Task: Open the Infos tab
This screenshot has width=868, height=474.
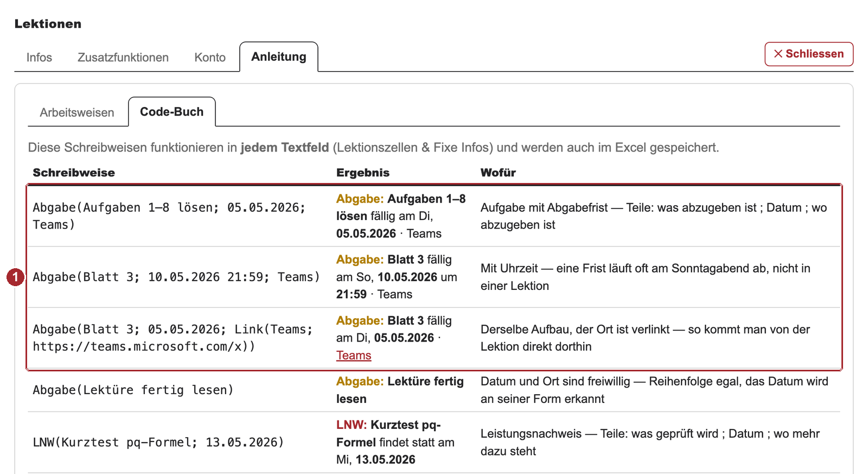Action: [39, 58]
